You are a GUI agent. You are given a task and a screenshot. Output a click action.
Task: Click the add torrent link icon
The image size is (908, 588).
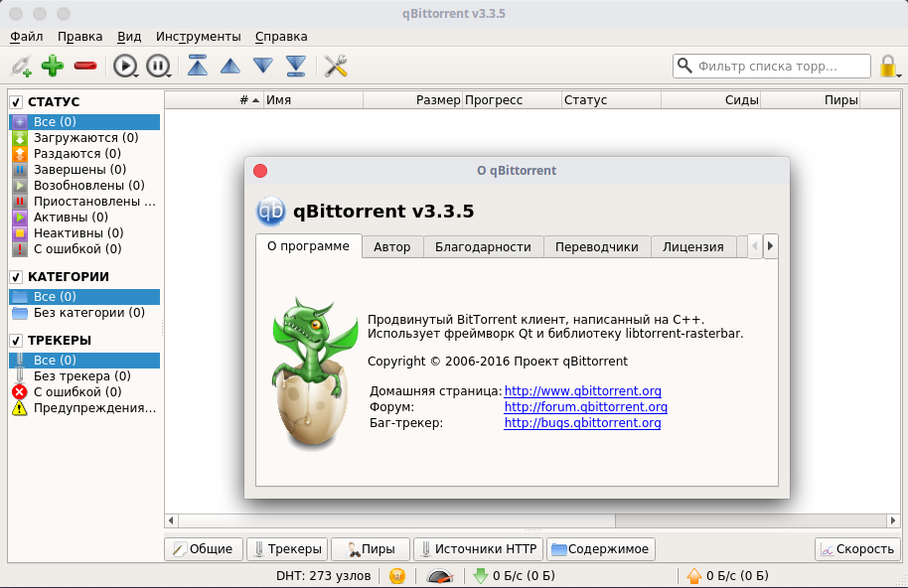coord(21,66)
